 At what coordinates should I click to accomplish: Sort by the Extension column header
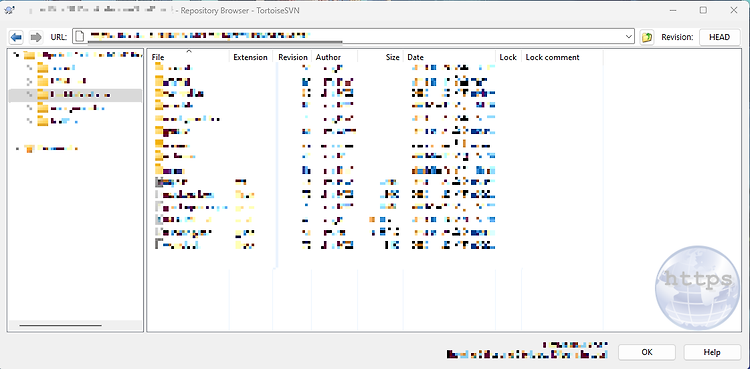tap(250, 57)
